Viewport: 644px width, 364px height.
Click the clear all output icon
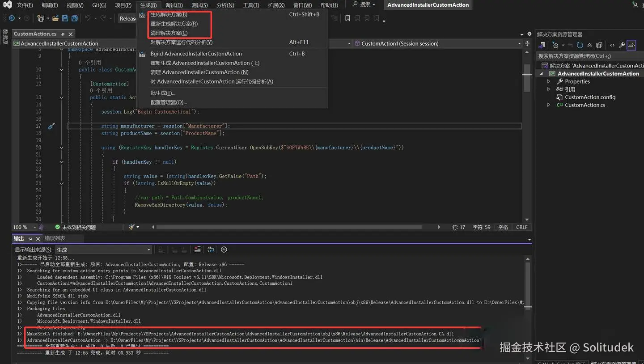[197, 250]
